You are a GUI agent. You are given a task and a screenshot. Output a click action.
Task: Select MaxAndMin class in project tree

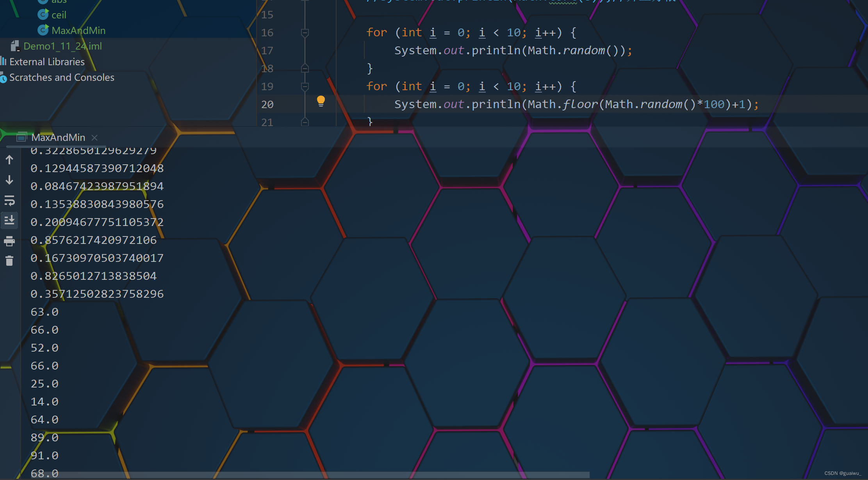[x=78, y=30]
